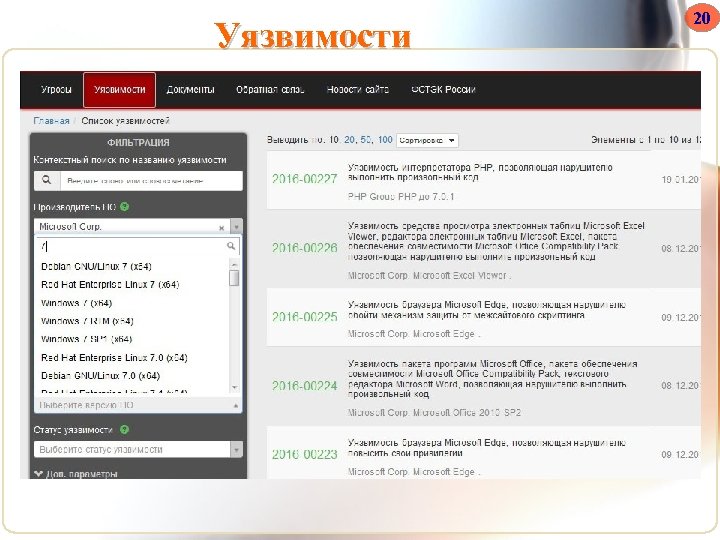The height and width of the screenshot is (540, 720).
Task: Show 100 items per page
Action: click(385, 140)
